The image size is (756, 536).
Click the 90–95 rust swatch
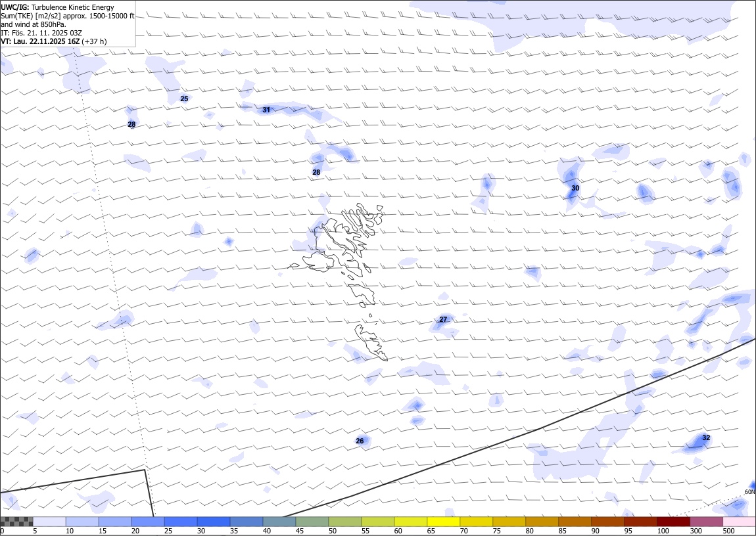(x=607, y=522)
